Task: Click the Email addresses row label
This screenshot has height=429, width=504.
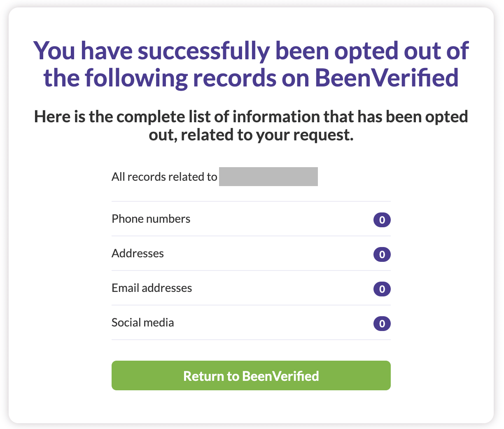Action: [152, 288]
